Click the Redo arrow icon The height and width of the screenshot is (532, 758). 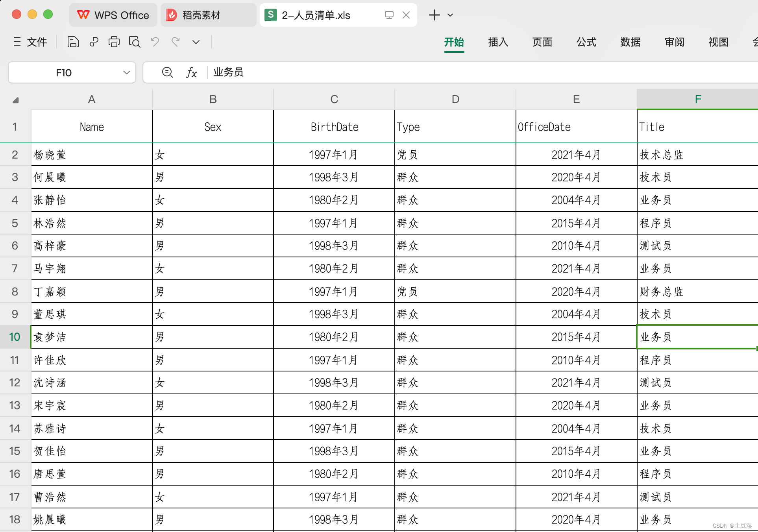pyautogui.click(x=176, y=42)
